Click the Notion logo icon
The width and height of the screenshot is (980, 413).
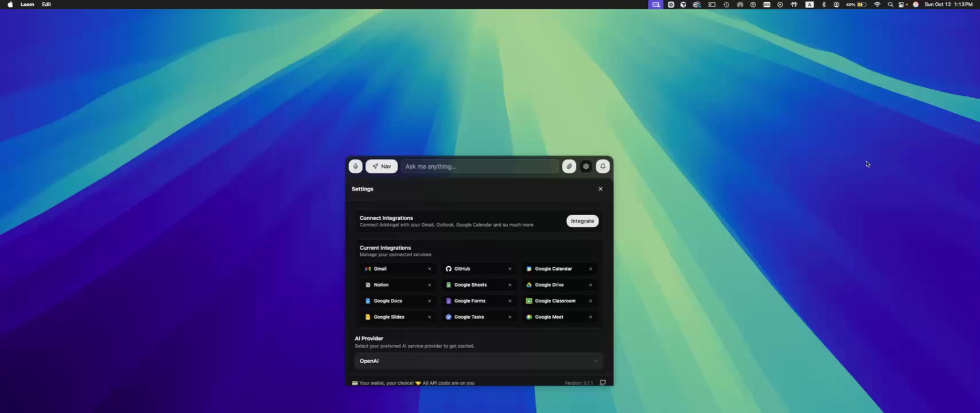(368, 285)
